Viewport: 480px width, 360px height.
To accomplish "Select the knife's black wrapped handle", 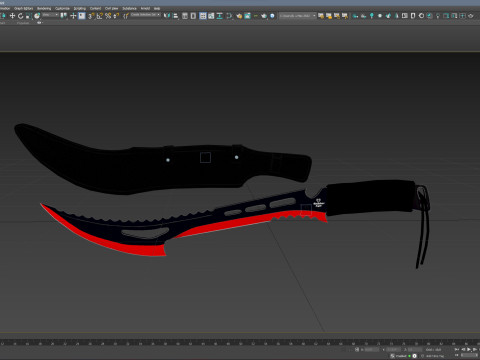I will coord(370,198).
